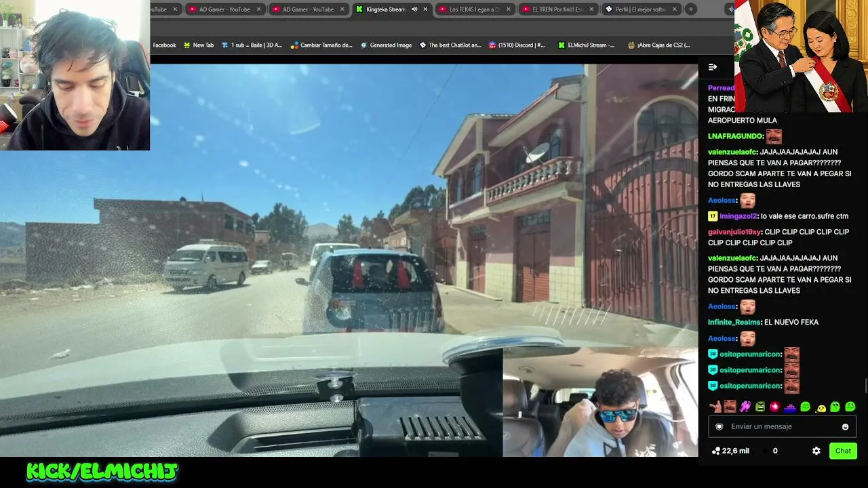This screenshot has height=488, width=868.
Task: Click the 17 badge beside imingazol2
Action: [x=713, y=216]
